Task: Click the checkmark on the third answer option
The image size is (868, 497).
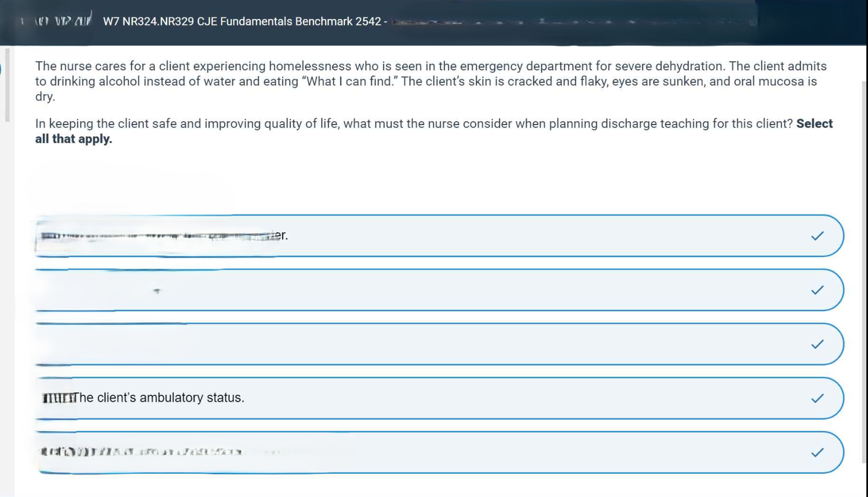Action: pos(817,344)
